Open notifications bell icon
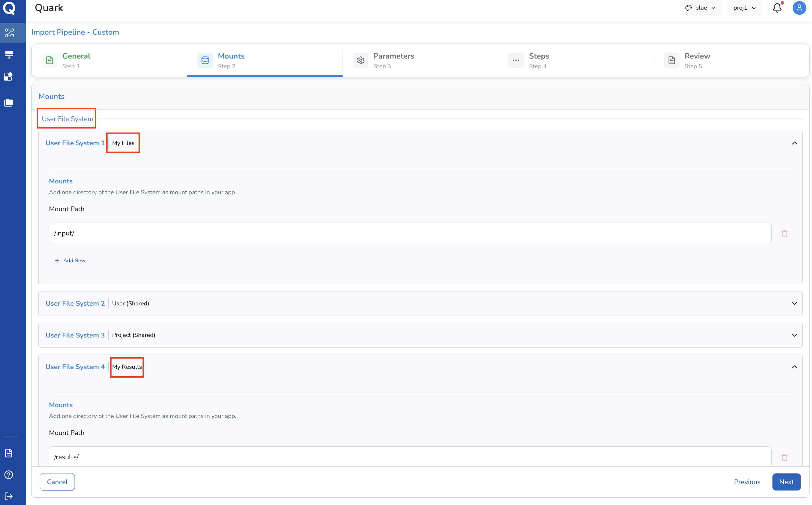 777,8
